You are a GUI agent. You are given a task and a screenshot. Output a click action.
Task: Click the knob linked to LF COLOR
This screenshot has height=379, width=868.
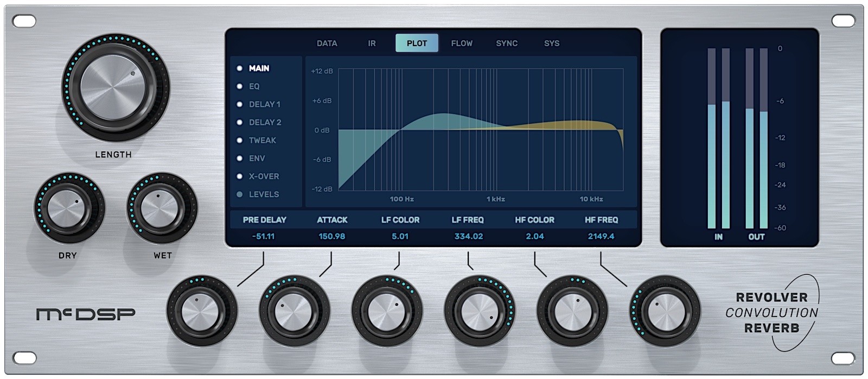pyautogui.click(x=387, y=311)
